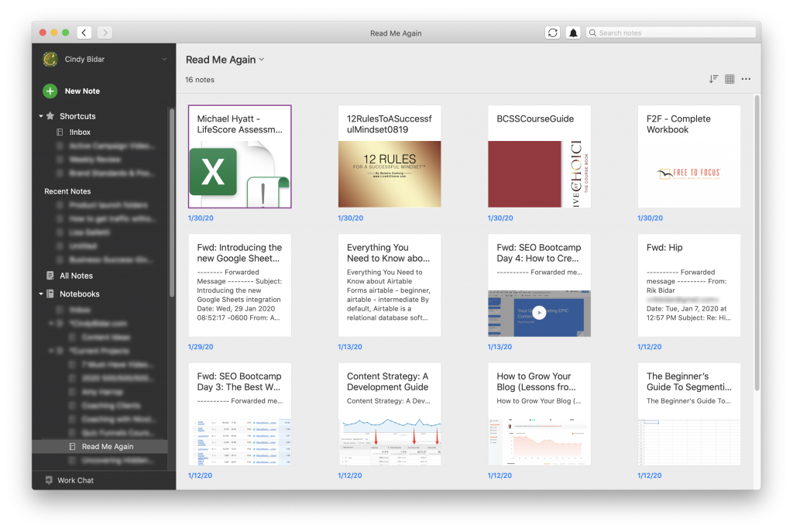Create a note with New Note label
Viewport: 793px width, 532px height.
pyautogui.click(x=82, y=91)
